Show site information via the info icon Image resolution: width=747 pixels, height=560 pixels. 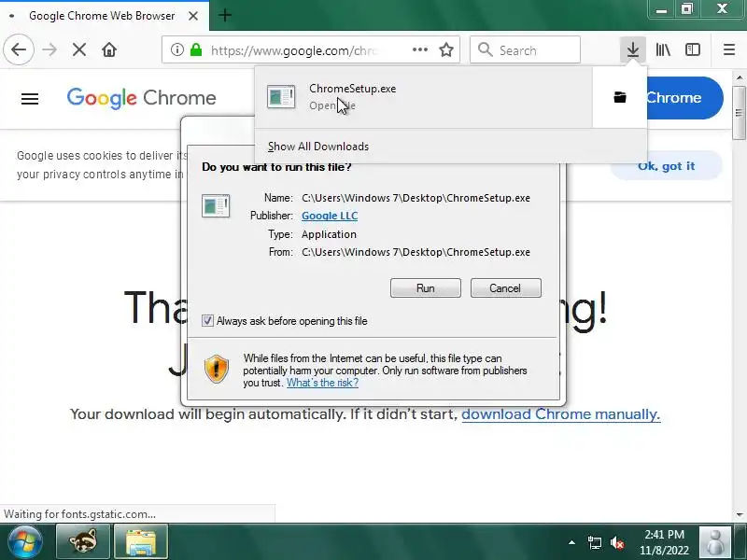pos(176,49)
